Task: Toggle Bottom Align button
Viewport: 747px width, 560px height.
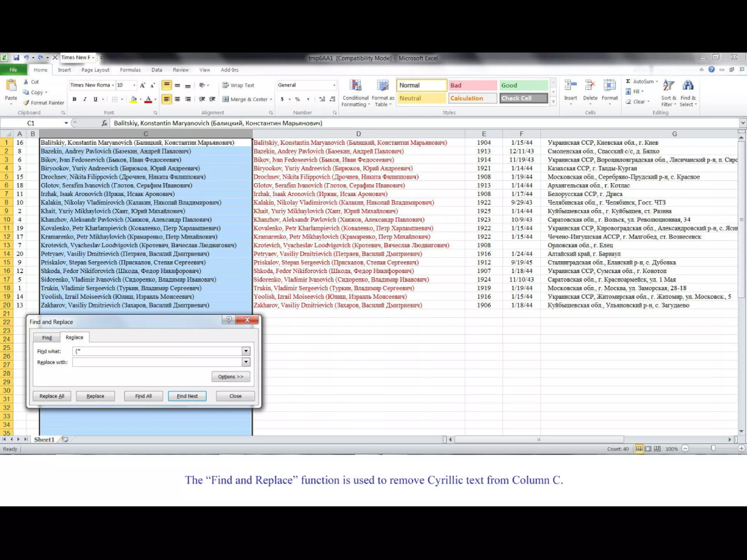Action: tap(188, 85)
